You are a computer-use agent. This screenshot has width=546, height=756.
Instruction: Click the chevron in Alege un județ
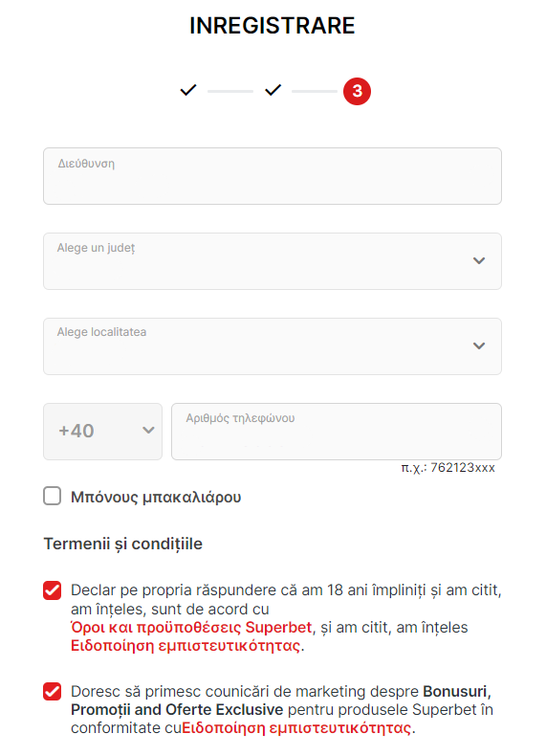[478, 261]
